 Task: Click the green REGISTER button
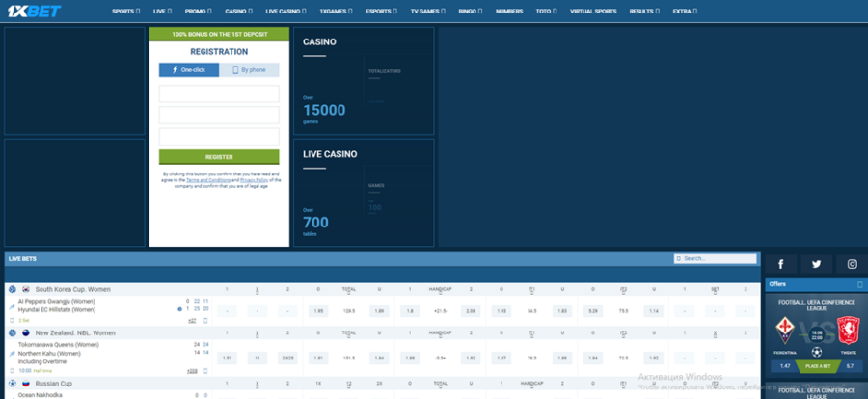coord(219,157)
